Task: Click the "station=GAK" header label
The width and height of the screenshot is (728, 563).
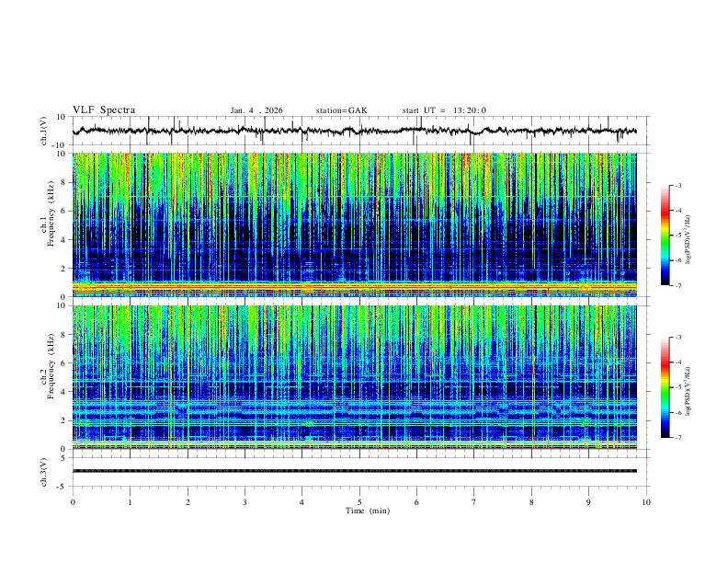Action: (x=342, y=110)
